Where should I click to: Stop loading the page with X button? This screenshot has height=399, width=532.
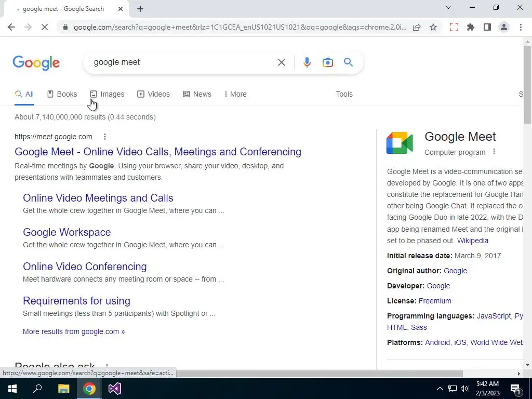point(45,27)
